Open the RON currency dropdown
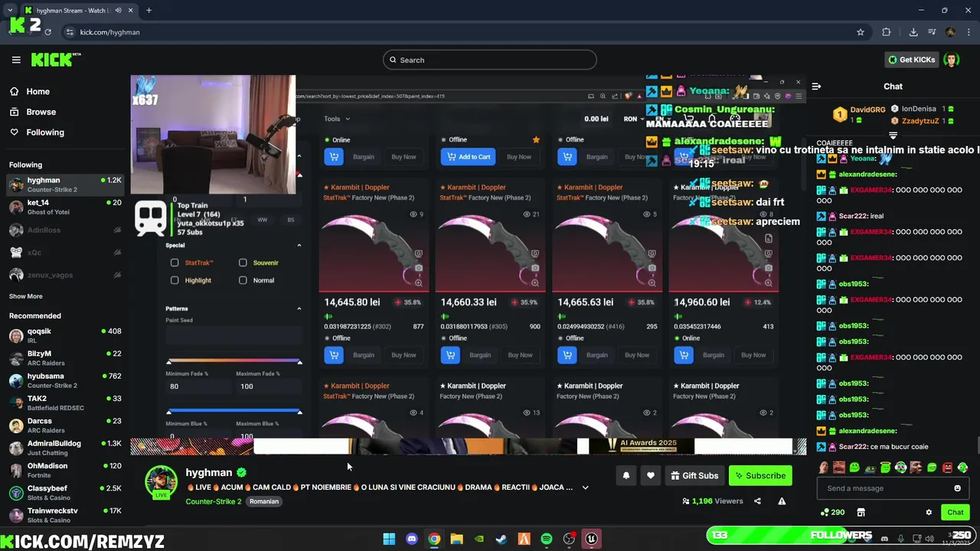The height and width of the screenshot is (551, 980). 634,119
